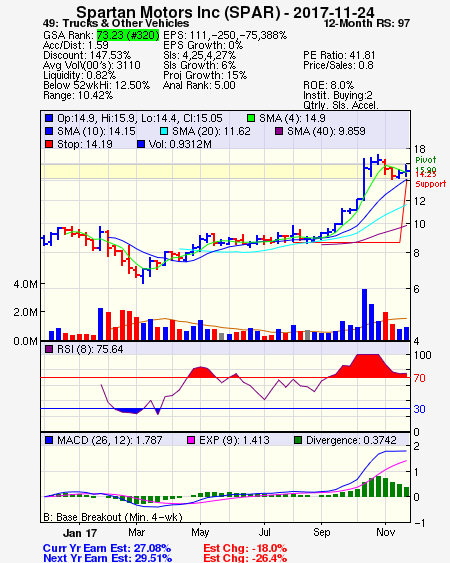The width and height of the screenshot is (450, 563).
Task: Click the green Pivot 15.90 label
Action: [x=426, y=164]
